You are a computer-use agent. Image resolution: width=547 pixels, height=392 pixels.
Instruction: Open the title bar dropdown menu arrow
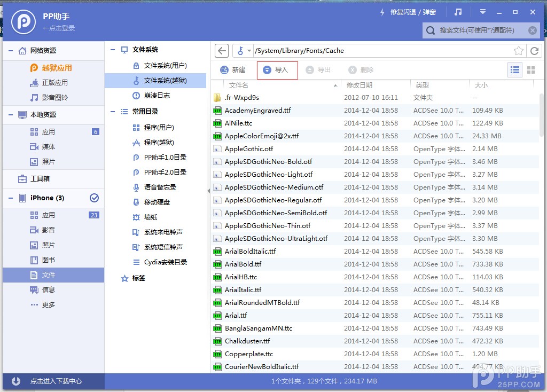(x=483, y=12)
